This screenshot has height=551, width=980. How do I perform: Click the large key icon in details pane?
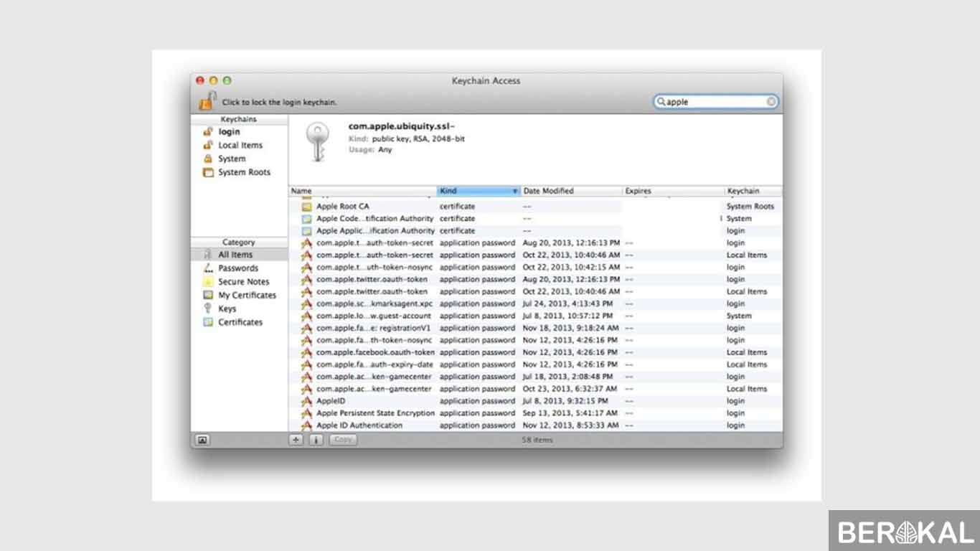tap(315, 140)
